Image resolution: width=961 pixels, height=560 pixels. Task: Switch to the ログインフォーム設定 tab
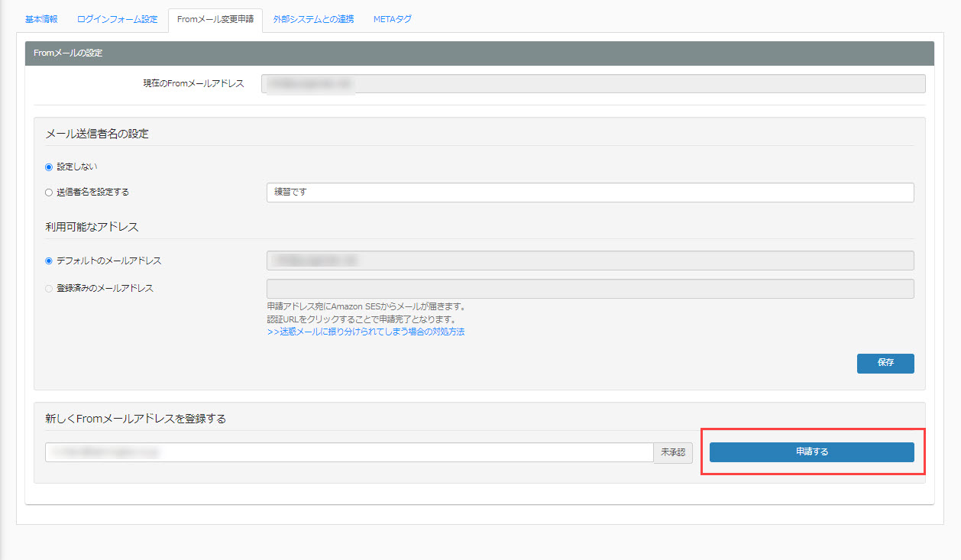pos(117,19)
